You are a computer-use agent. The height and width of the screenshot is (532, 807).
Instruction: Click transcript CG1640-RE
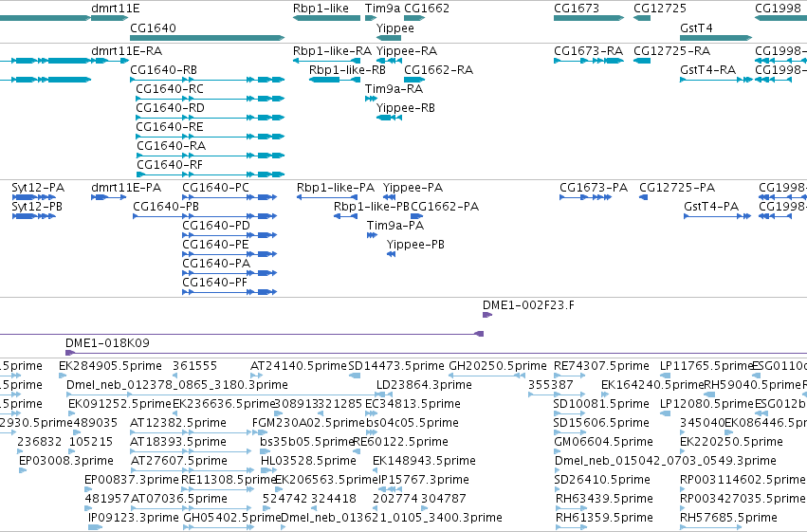coord(170,127)
